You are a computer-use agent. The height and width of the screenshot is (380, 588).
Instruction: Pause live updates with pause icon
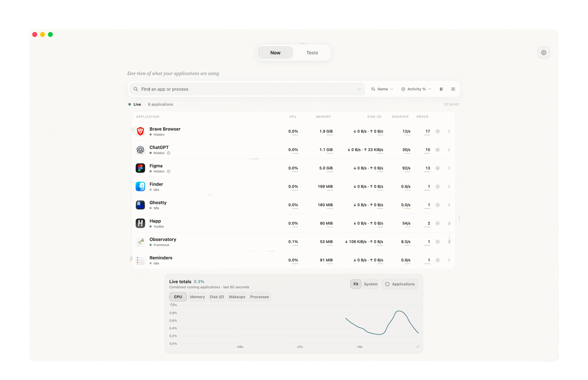[x=441, y=89]
